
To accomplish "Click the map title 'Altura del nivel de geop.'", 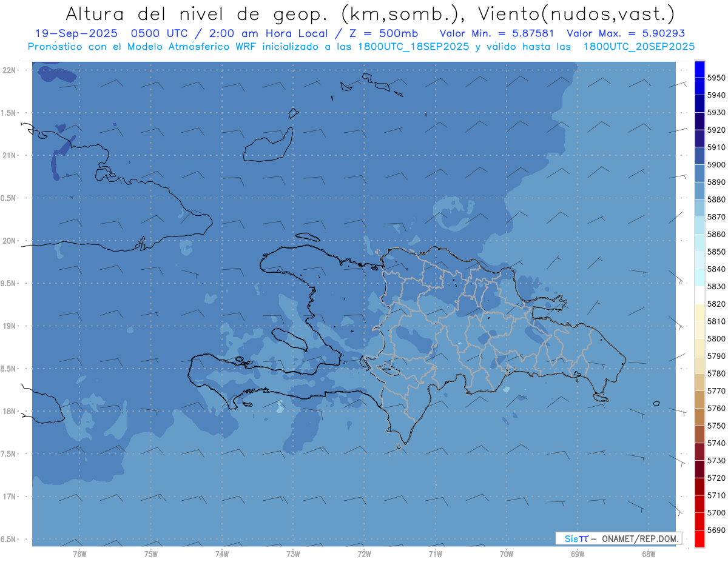I will coord(196,13).
